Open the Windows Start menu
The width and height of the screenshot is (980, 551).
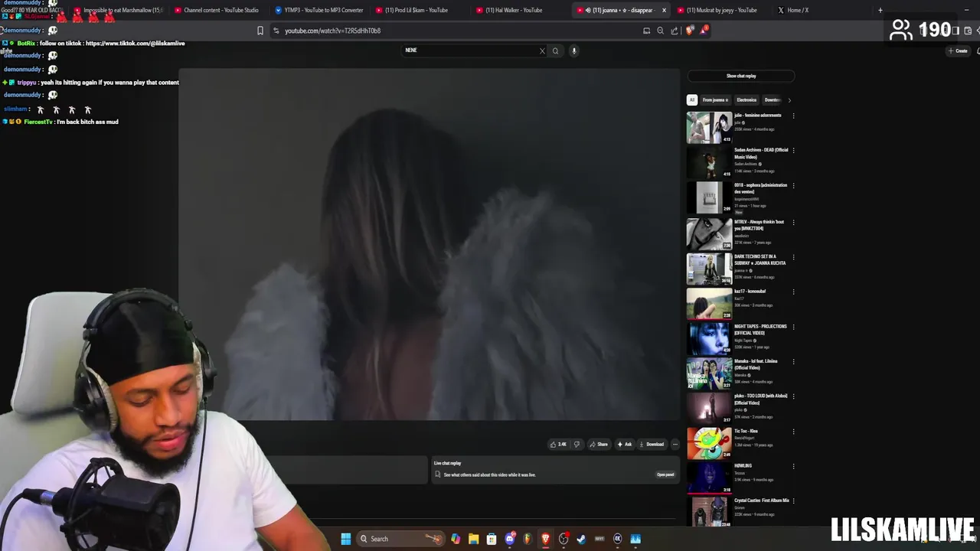coord(346,539)
